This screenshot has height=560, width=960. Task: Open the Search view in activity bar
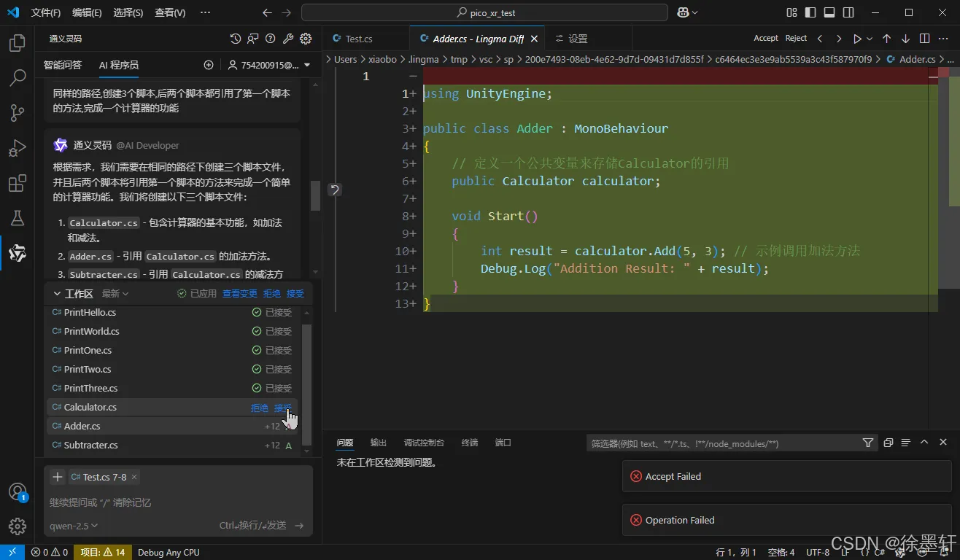pos(17,78)
